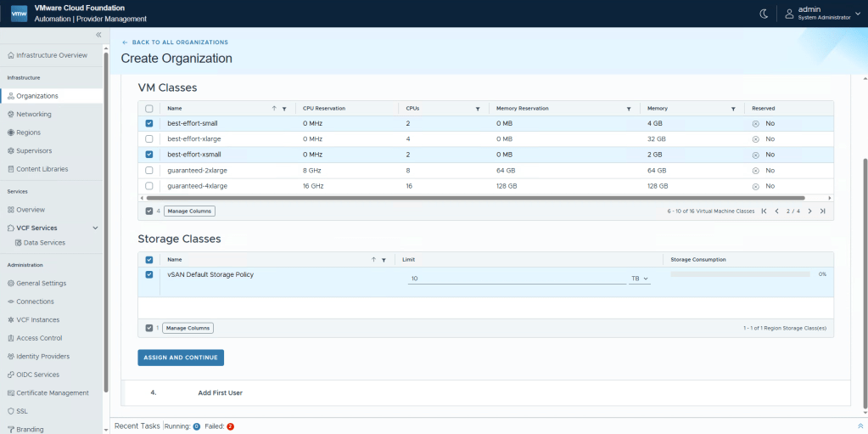Open the TB unit dropdown
868x434 pixels.
[639, 279]
